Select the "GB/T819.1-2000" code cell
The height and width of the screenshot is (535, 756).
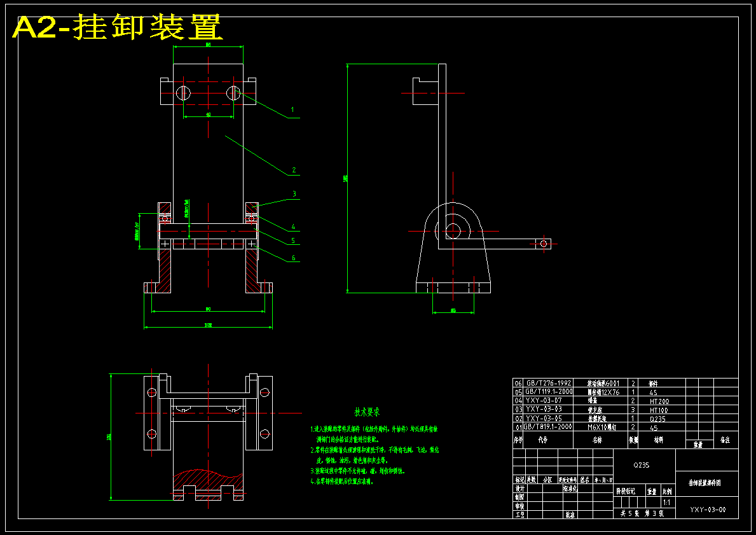(x=548, y=427)
